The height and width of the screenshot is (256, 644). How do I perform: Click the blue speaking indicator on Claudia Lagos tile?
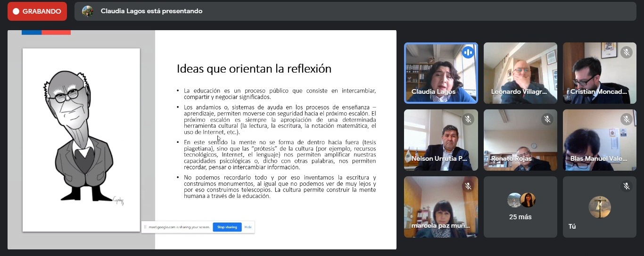coord(468,52)
